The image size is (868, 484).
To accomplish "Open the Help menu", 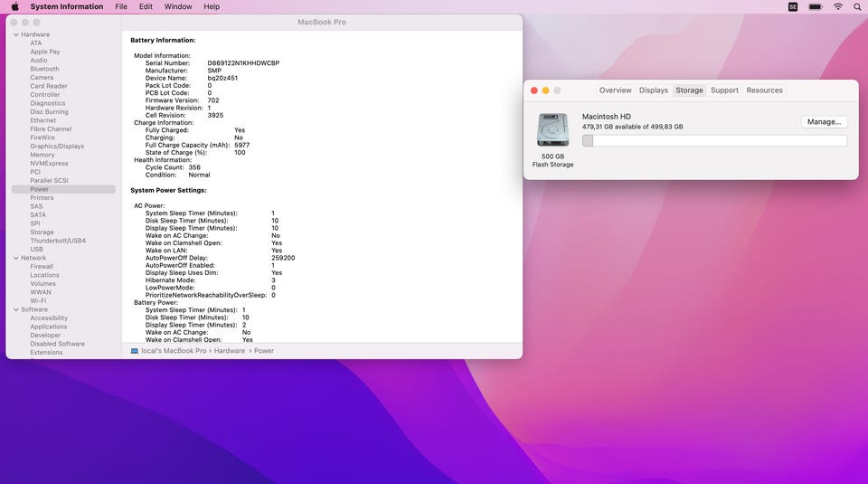I will (212, 6).
